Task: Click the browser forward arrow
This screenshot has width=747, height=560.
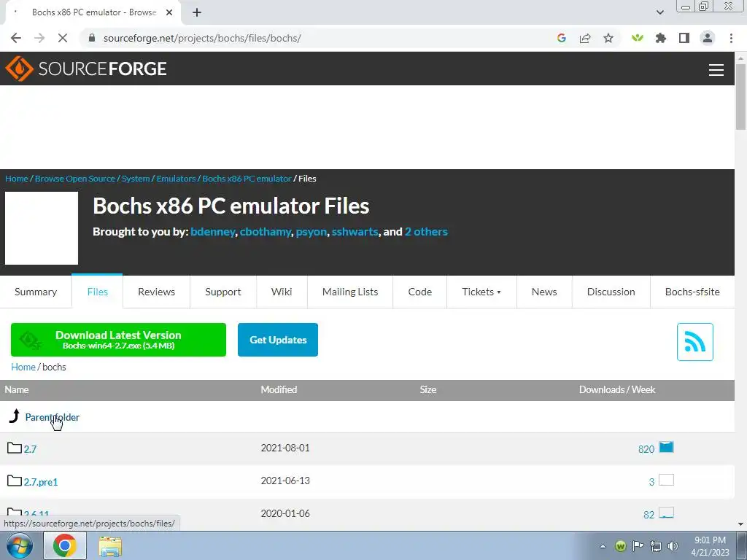Action: pyautogui.click(x=39, y=38)
